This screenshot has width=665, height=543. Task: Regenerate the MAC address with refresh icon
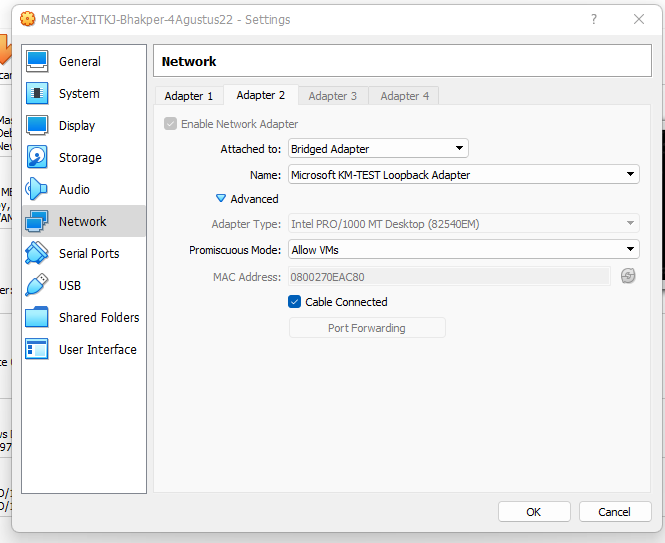[x=628, y=276]
